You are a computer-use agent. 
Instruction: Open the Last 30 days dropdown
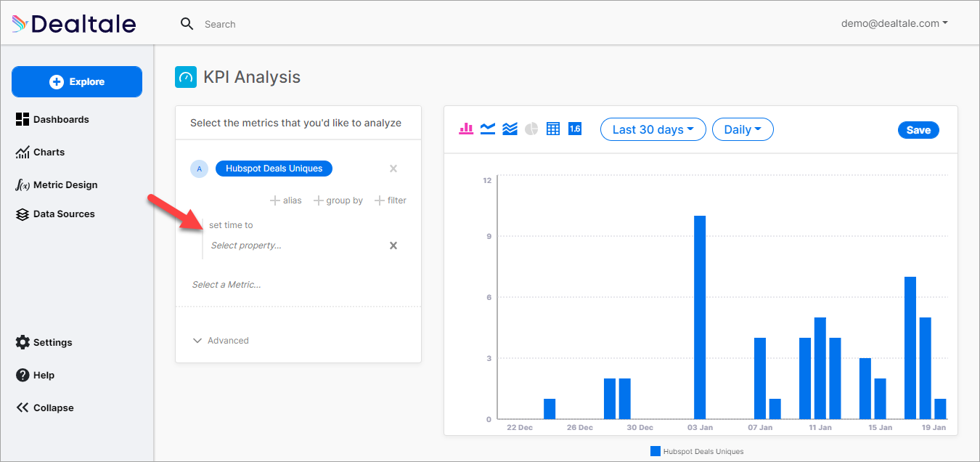[653, 129]
